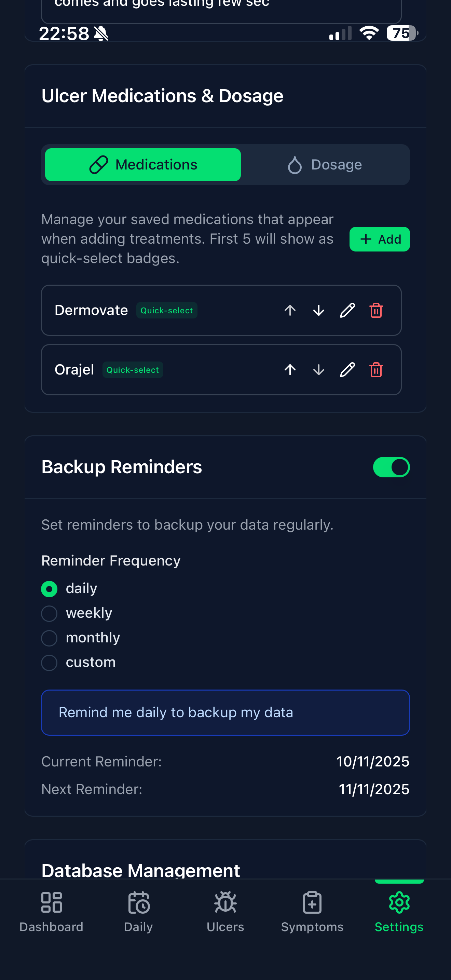Switch to the Dosage tab
This screenshot has height=980, width=451.
(325, 164)
